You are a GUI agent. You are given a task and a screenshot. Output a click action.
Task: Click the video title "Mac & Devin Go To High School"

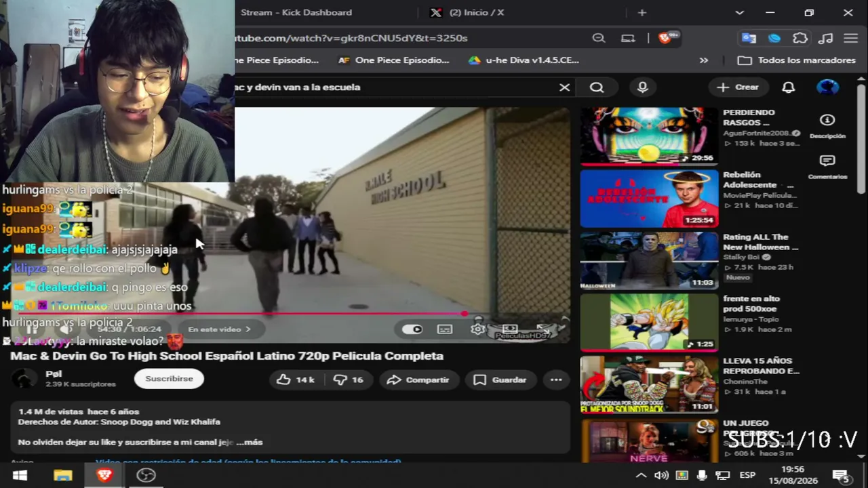tap(226, 356)
